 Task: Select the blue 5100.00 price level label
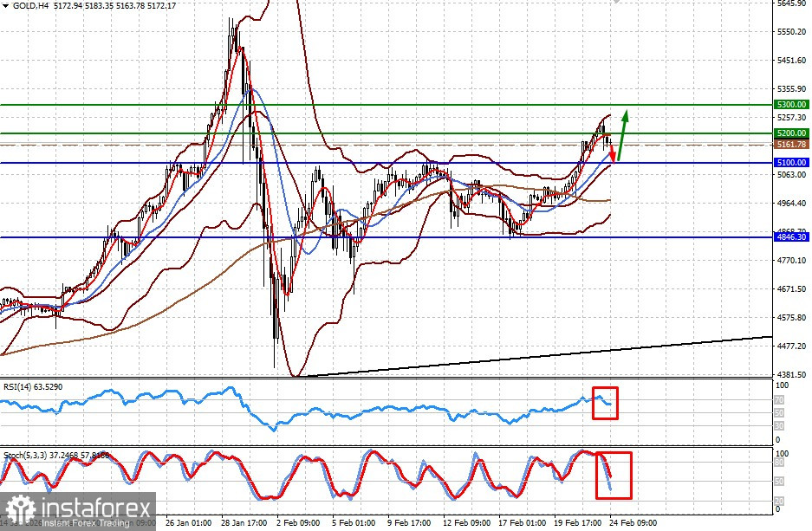(792, 163)
